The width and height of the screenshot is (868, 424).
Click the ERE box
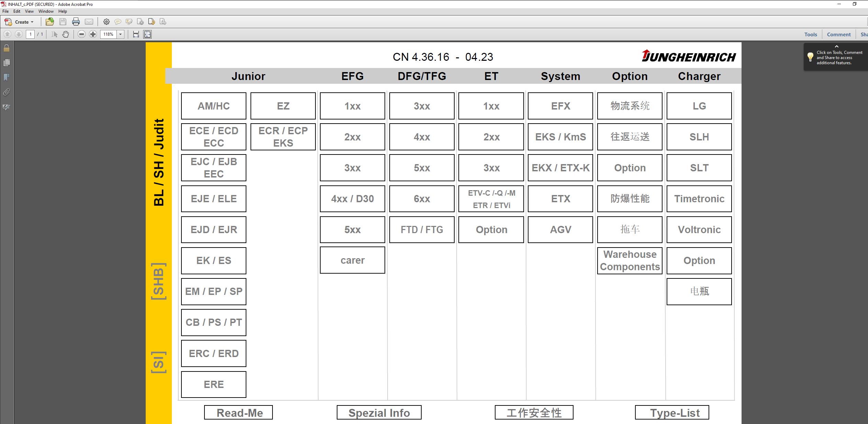214,384
